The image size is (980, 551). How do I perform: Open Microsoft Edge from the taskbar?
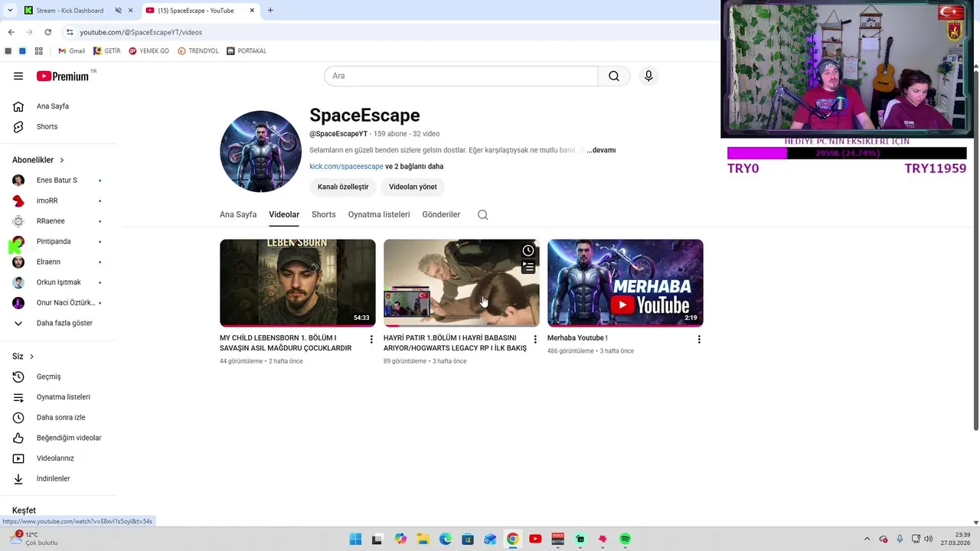(x=445, y=540)
